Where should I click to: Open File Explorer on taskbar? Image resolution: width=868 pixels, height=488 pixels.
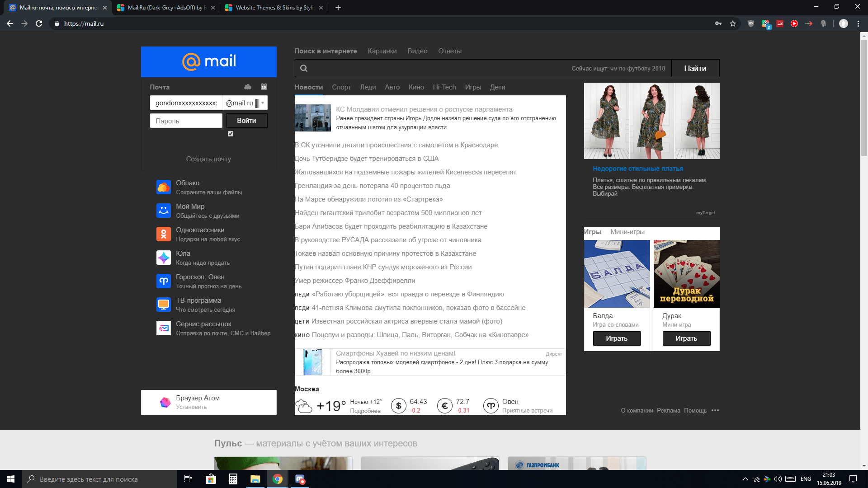coord(255,479)
